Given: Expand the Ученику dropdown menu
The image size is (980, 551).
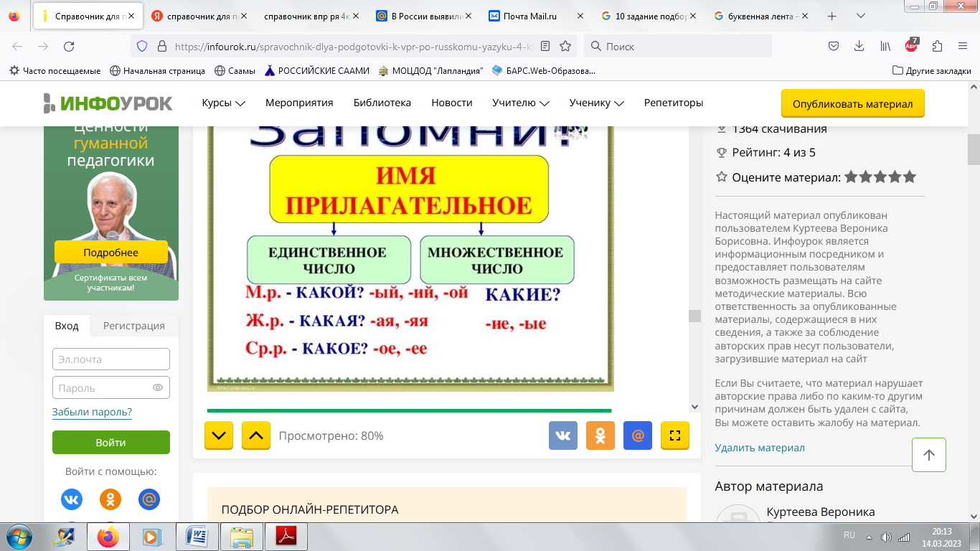Looking at the screenshot, I should point(597,103).
